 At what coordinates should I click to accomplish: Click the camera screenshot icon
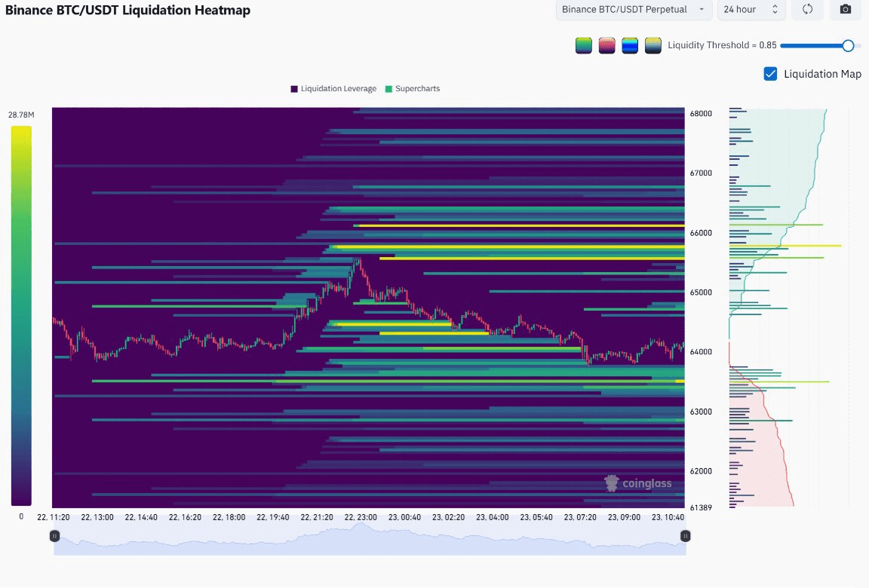point(845,9)
